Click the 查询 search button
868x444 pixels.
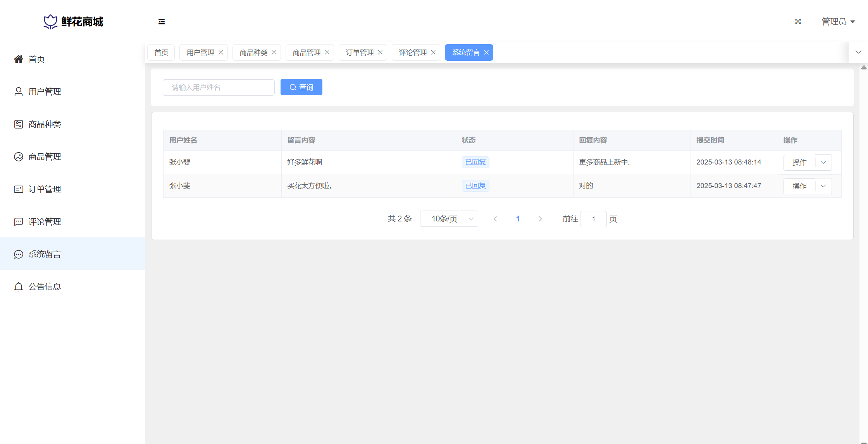pyautogui.click(x=301, y=87)
